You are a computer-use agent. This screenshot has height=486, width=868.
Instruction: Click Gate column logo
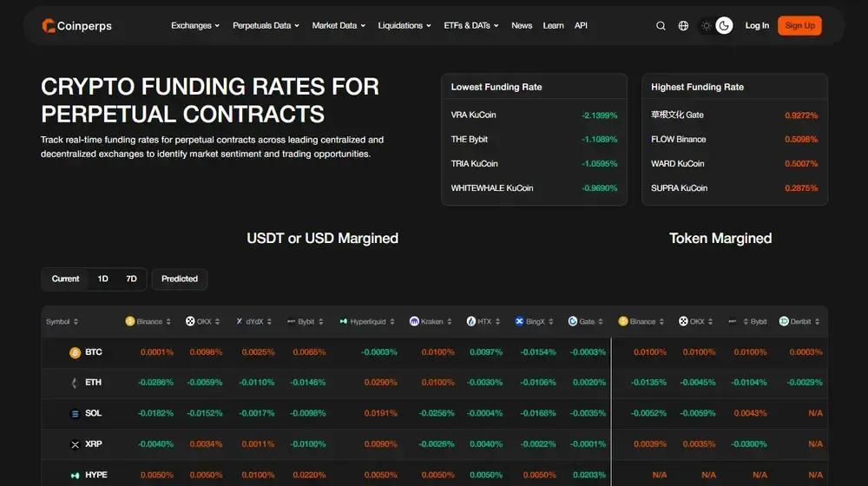point(573,321)
